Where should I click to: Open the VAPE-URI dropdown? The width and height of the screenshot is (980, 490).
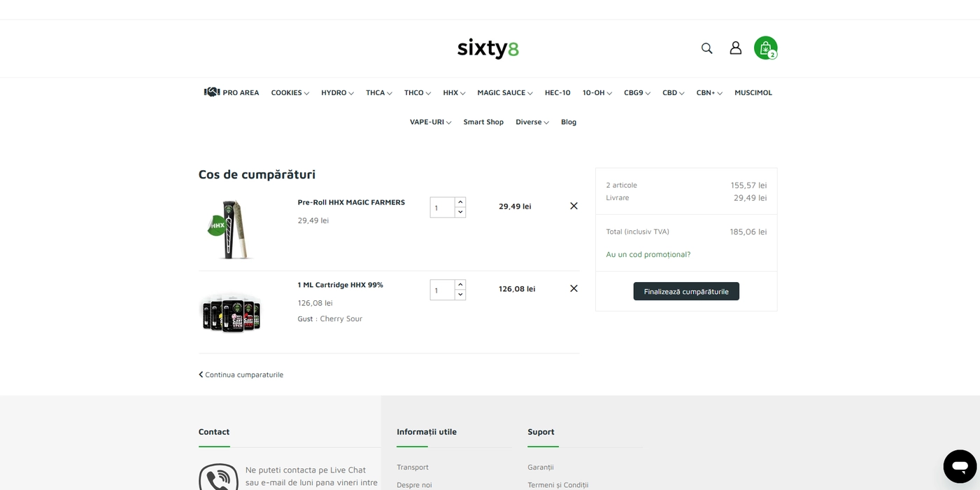[430, 122]
